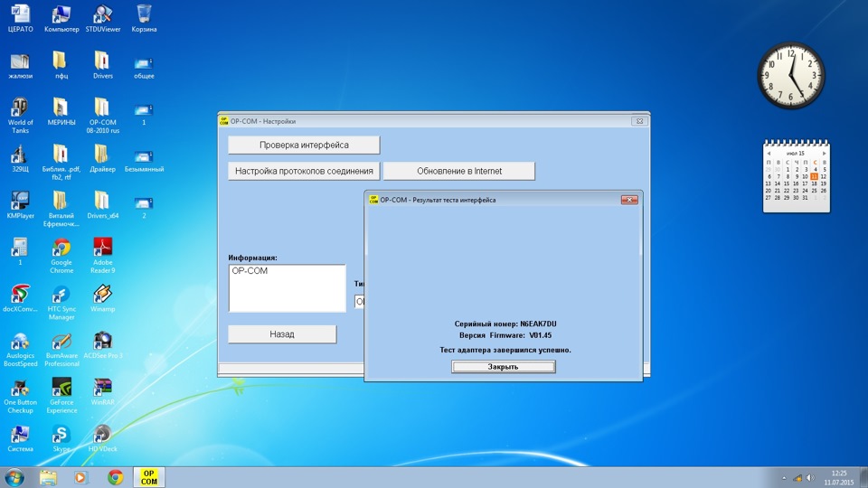The width and height of the screenshot is (868, 488).
Task: Select WinRAR desktop icon
Action: tap(103, 392)
